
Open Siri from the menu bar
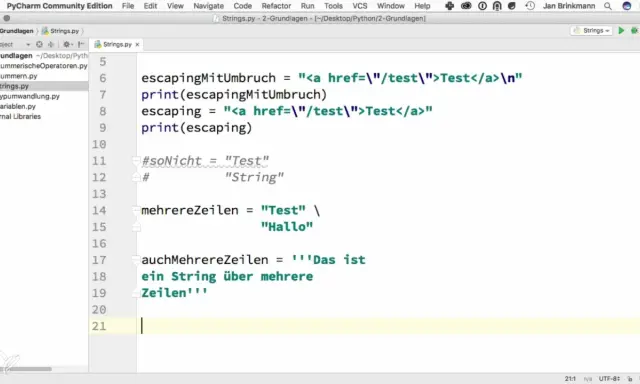[x=627, y=6]
